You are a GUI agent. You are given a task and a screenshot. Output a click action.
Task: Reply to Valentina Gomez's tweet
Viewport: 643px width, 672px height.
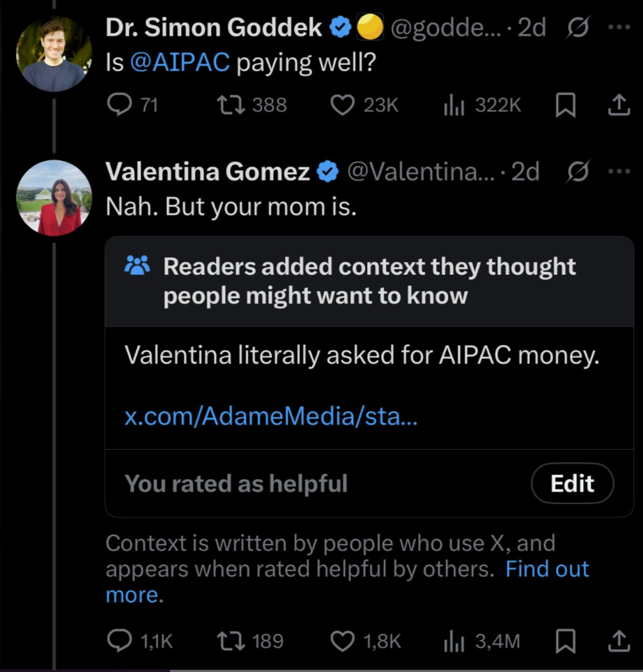(121, 641)
